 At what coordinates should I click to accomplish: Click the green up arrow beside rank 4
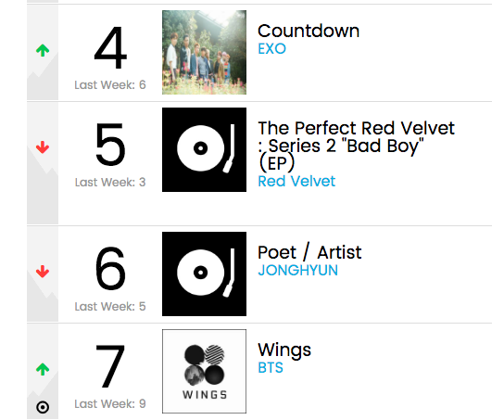click(43, 50)
